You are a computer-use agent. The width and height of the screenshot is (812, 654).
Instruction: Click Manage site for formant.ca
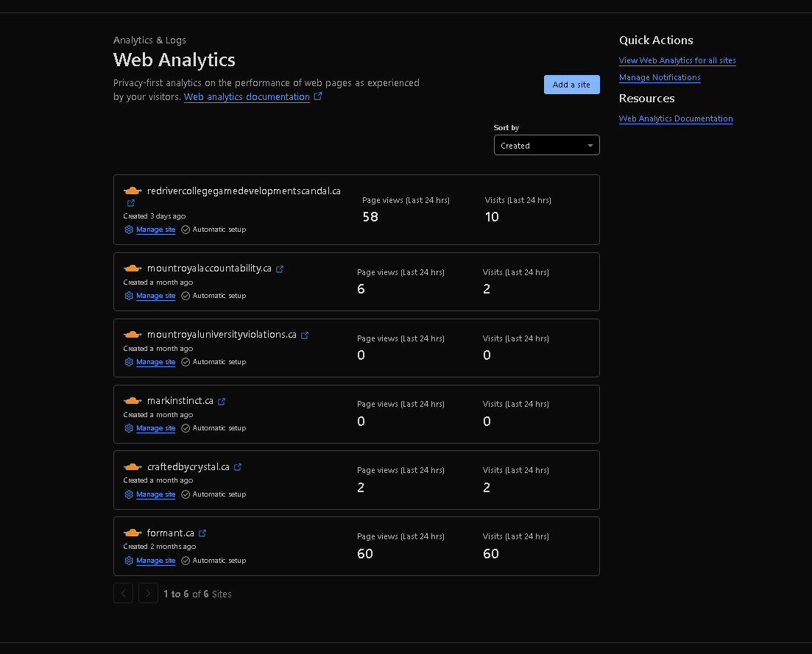click(x=156, y=561)
